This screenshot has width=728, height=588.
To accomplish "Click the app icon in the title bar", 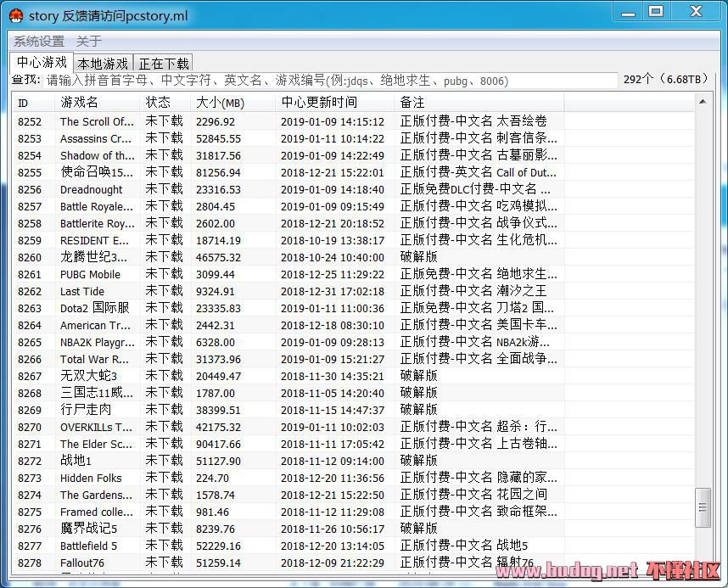I will pyautogui.click(x=16, y=16).
